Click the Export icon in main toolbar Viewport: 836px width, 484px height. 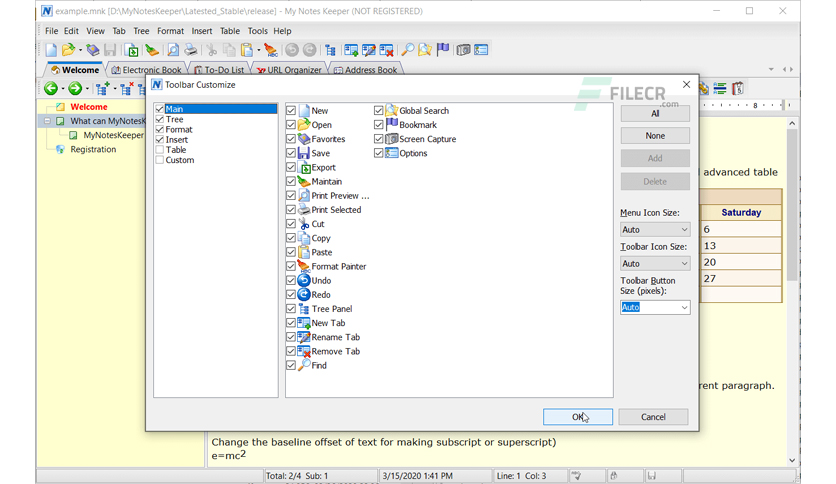point(131,50)
